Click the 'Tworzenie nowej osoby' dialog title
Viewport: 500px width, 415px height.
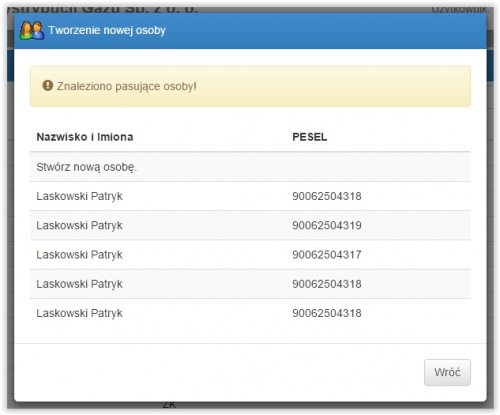tap(107, 30)
